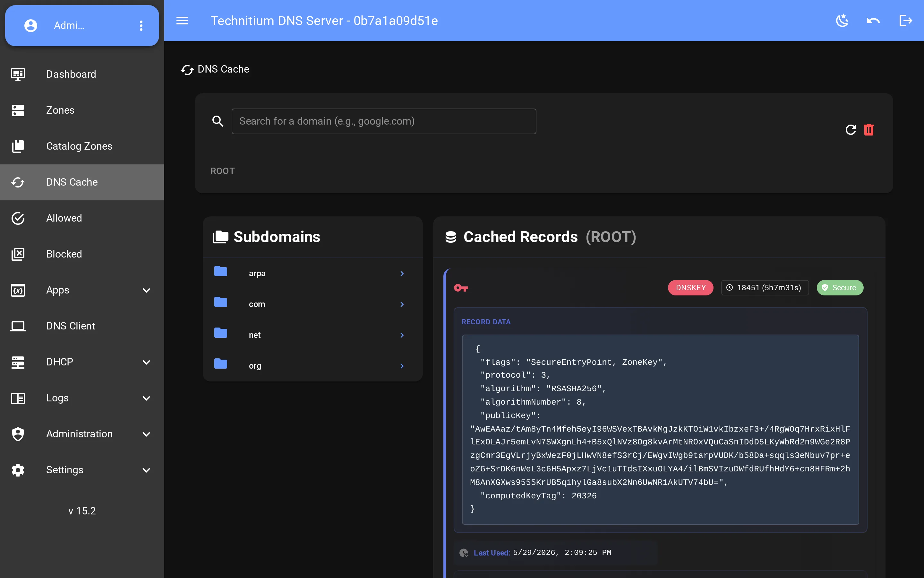Click inside the DNSKEY record data JSON box
924x578 pixels.
click(660, 429)
